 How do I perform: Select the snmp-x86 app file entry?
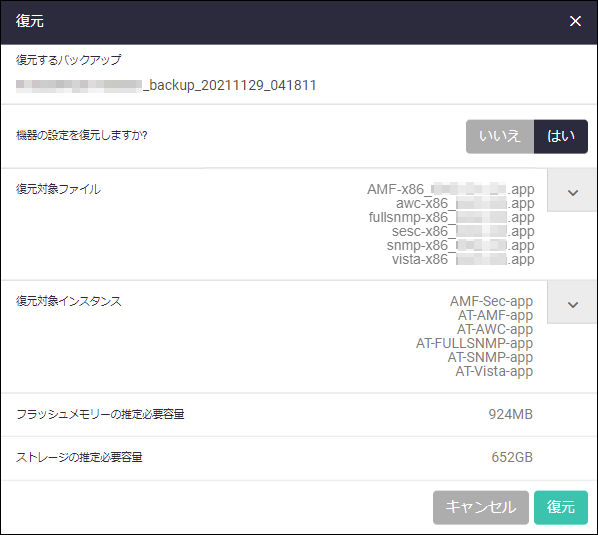click(x=460, y=246)
